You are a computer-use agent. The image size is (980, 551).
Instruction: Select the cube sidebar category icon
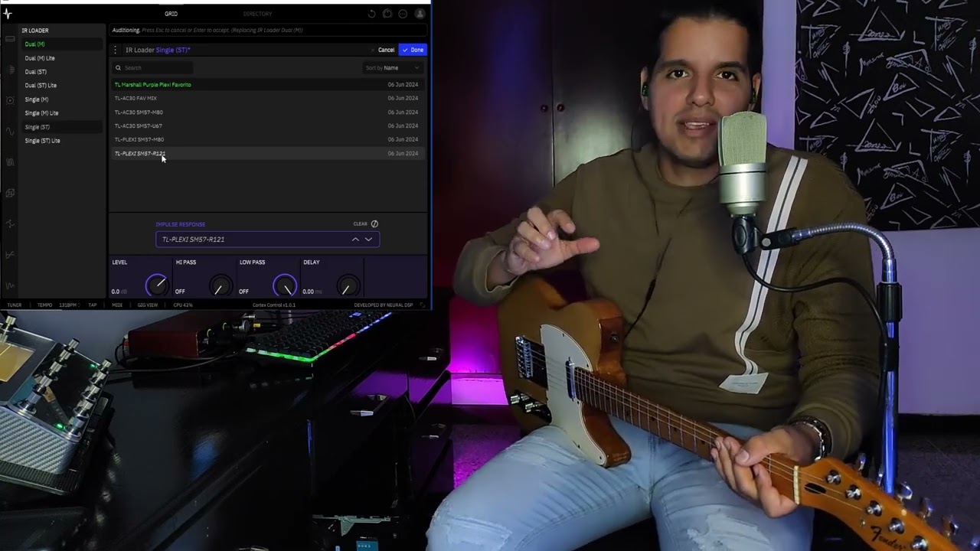(10, 193)
